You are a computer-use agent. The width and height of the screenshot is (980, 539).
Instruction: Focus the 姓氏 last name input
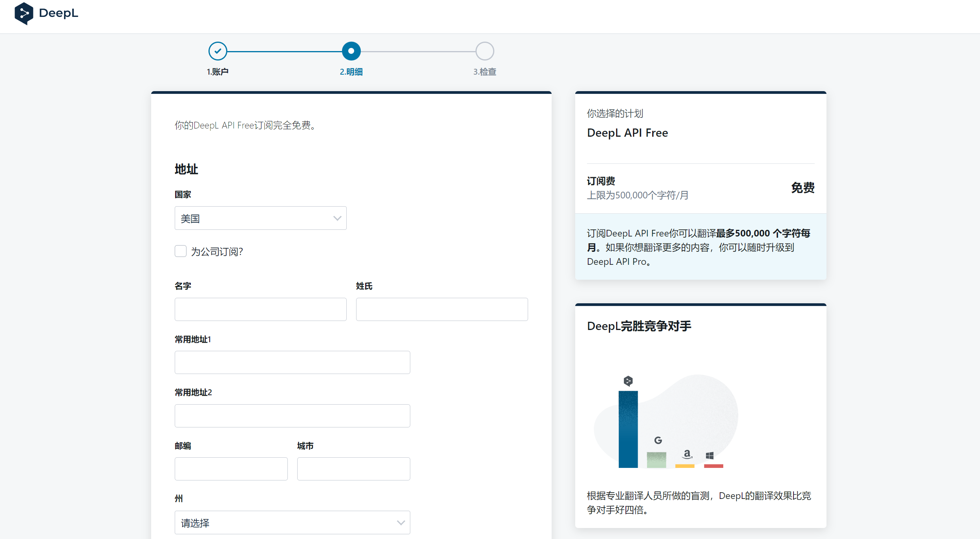click(442, 309)
